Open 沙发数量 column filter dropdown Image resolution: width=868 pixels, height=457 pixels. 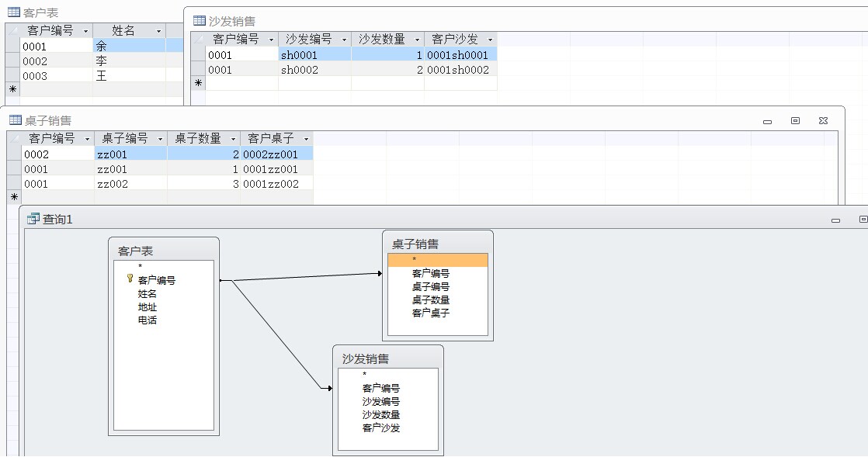pyautogui.click(x=417, y=40)
